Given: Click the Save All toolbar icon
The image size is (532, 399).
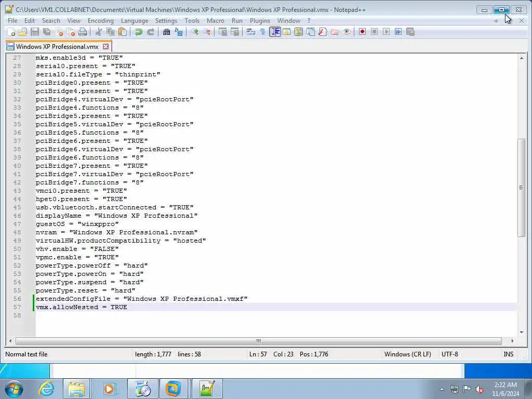Looking at the screenshot, I should (47, 32).
